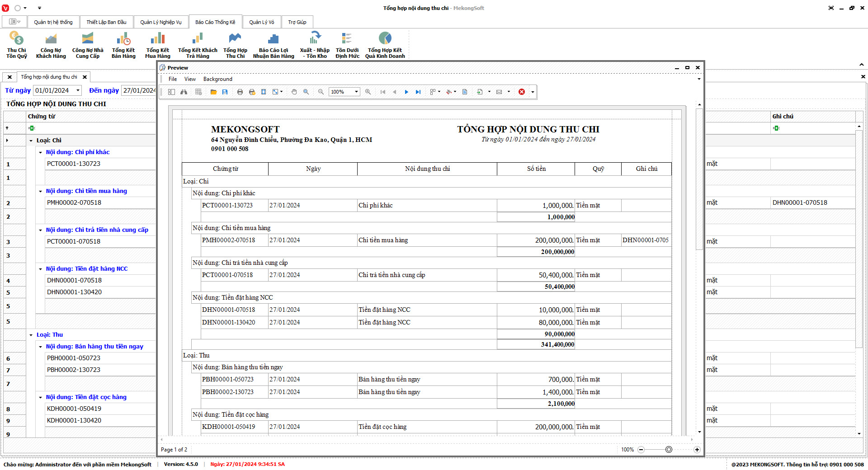Click the red close preview icon

point(522,92)
